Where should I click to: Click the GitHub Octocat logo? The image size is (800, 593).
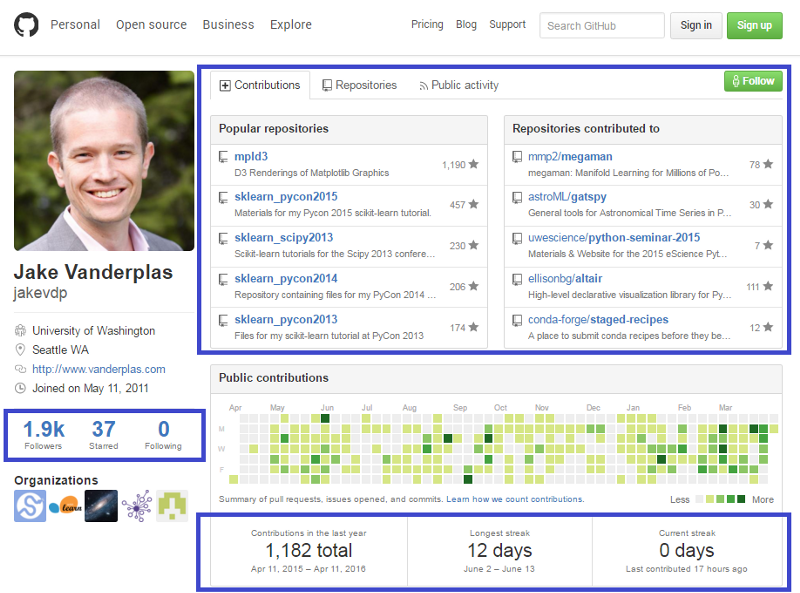pos(26,24)
